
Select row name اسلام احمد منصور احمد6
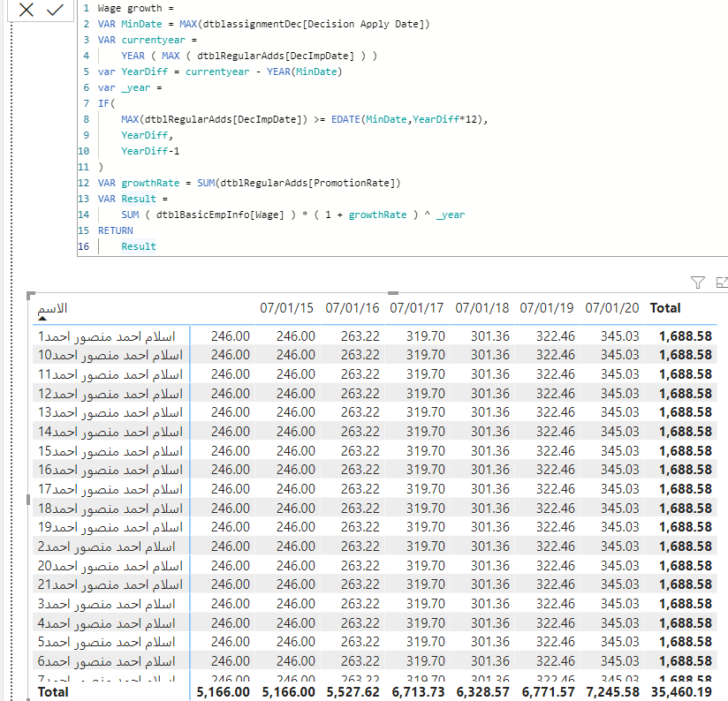click(x=106, y=661)
